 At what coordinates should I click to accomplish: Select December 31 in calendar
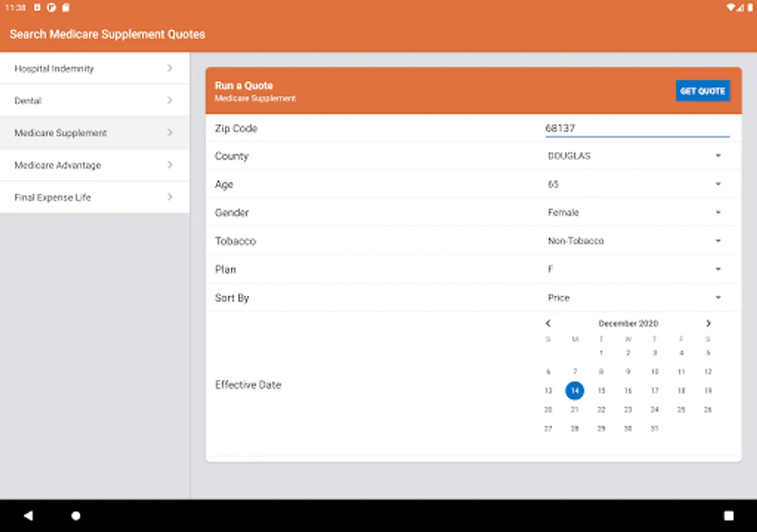click(655, 429)
